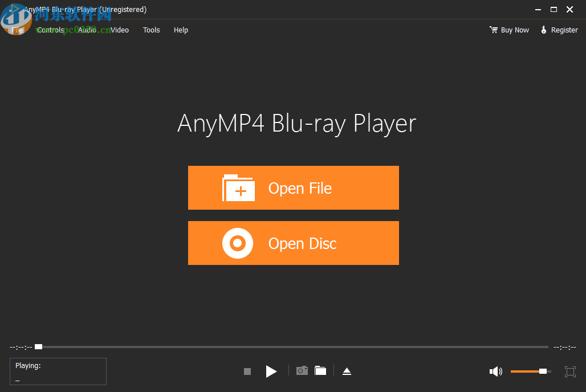Take a snapshot using the camera icon

(x=302, y=370)
